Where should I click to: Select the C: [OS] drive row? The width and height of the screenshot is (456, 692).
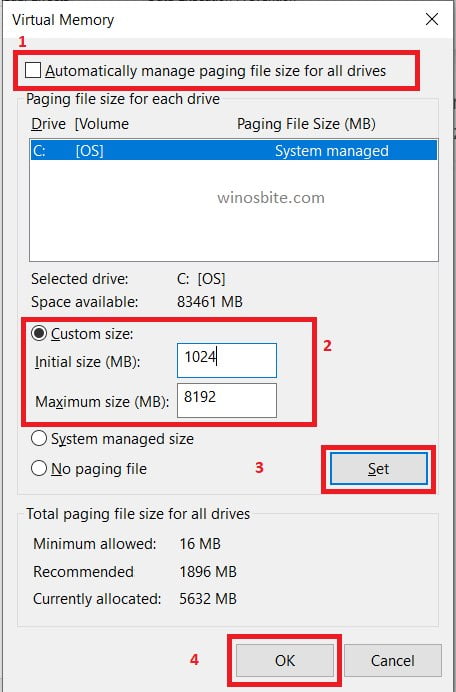pos(234,150)
